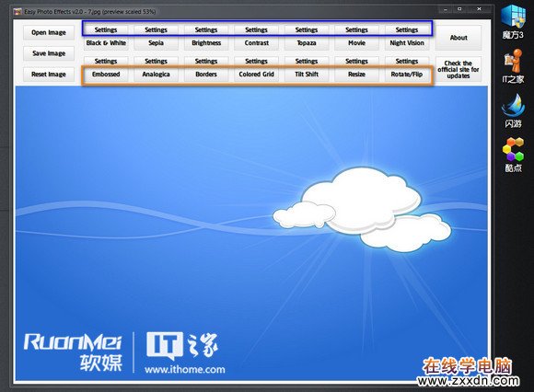This screenshot has width=534, height=392.
Task: Launch the 闪游 desktop shortcut
Action: pos(513,110)
